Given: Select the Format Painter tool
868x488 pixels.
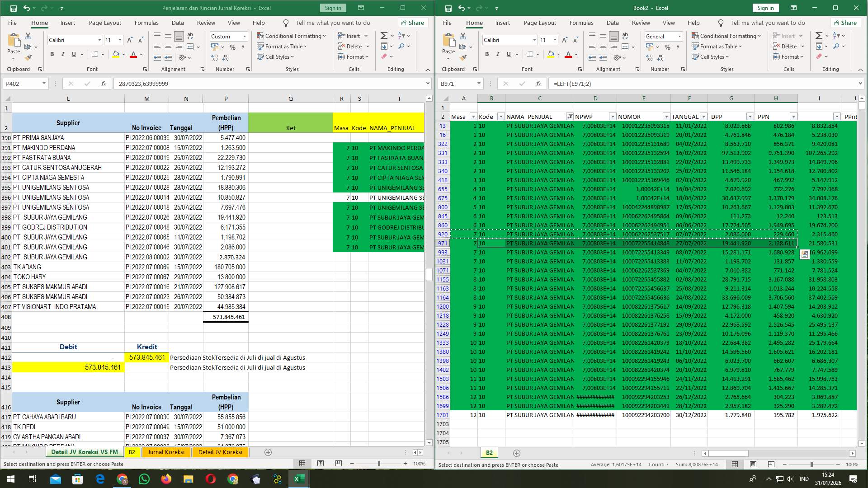Looking at the screenshot, I should [x=29, y=57].
